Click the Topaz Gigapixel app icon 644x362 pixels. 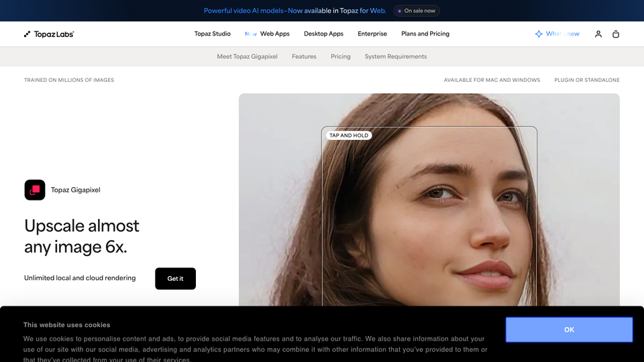pos(34,190)
